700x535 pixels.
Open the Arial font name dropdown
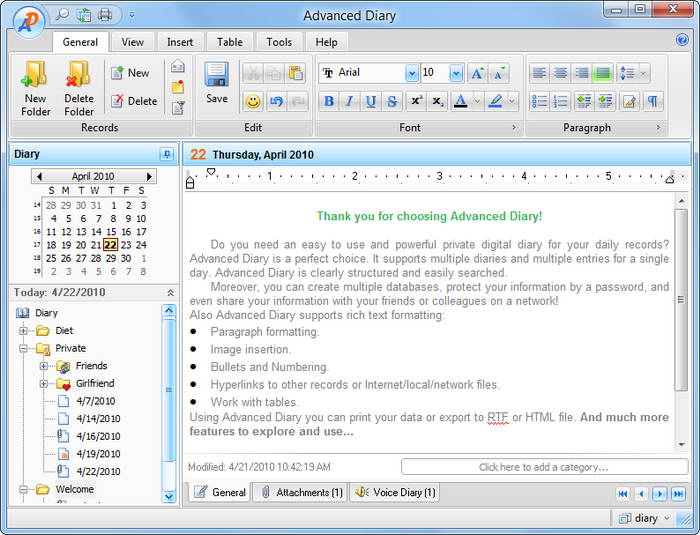click(x=412, y=73)
